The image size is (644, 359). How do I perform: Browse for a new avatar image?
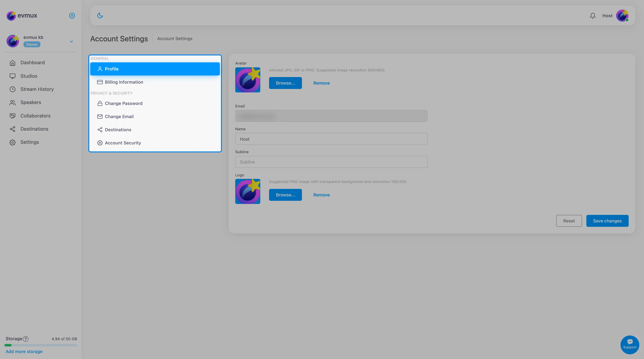(285, 83)
